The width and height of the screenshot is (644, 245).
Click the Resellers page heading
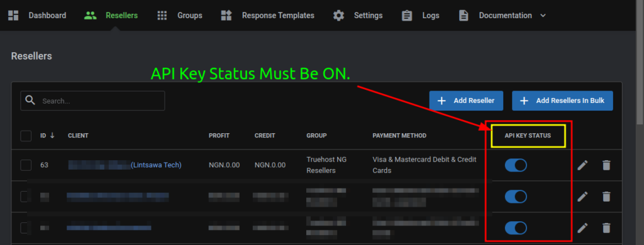coord(31,56)
